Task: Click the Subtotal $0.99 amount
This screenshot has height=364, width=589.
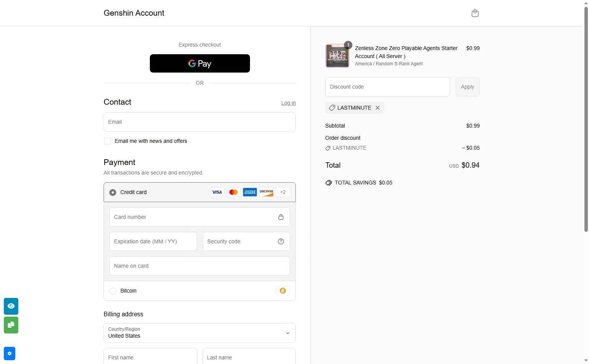Action: click(473, 126)
